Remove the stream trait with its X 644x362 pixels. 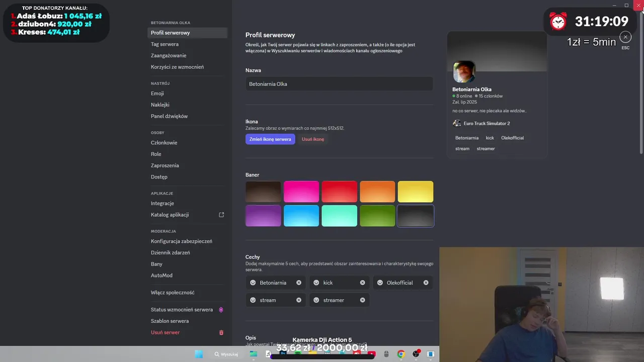pos(299,300)
